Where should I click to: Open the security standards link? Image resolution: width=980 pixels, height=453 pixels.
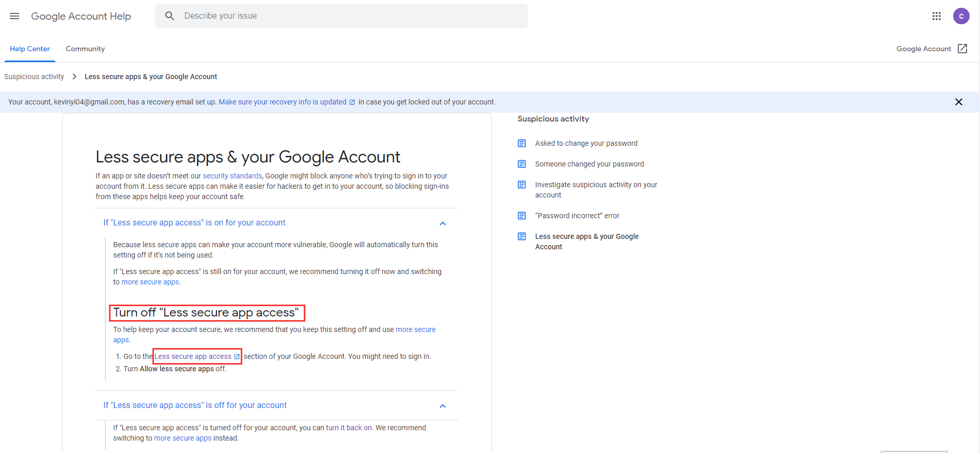pyautogui.click(x=232, y=176)
